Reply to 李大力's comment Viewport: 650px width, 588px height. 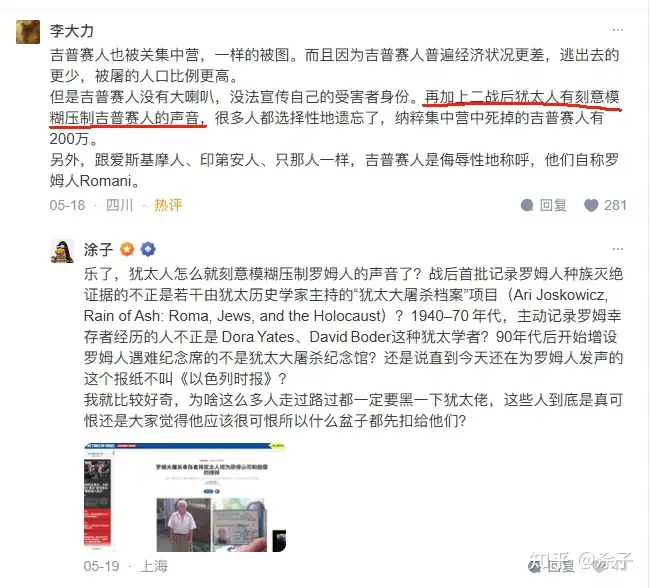click(x=543, y=205)
